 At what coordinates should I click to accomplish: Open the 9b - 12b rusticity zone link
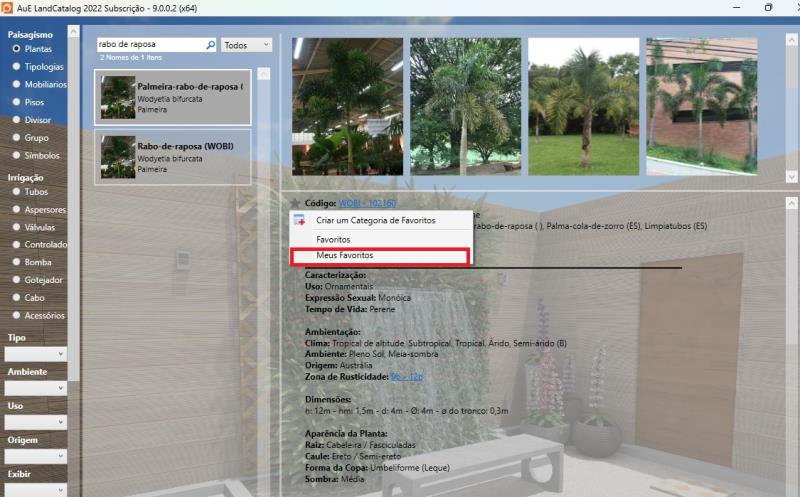407,377
